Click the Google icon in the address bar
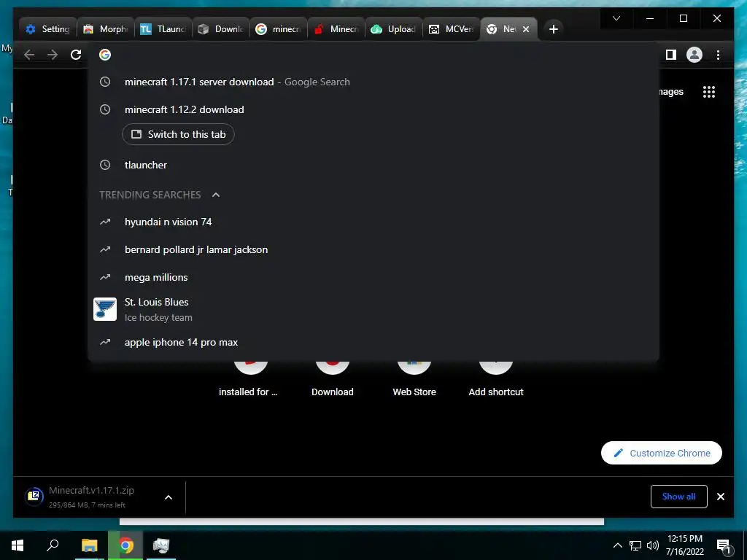This screenshot has height=560, width=747. pos(105,55)
